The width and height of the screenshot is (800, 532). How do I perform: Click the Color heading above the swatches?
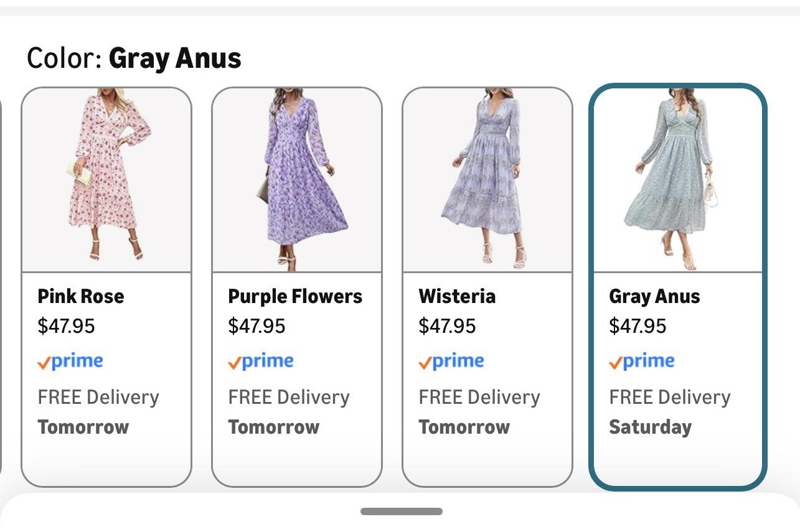click(x=134, y=58)
